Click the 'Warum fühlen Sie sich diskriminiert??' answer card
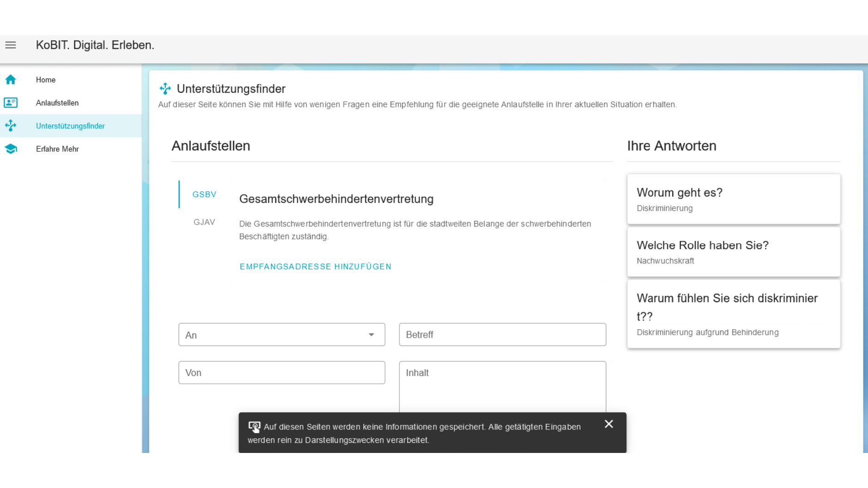Viewport: 868px width, 488px height. pyautogui.click(x=733, y=314)
